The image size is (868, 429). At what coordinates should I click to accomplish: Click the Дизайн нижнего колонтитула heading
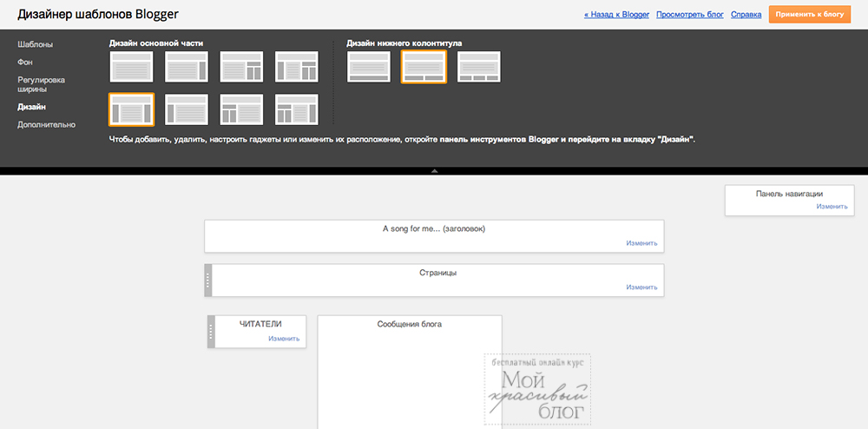point(404,43)
